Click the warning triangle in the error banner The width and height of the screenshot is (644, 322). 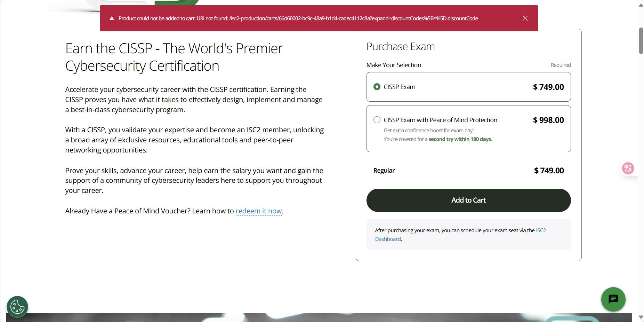coord(112,18)
